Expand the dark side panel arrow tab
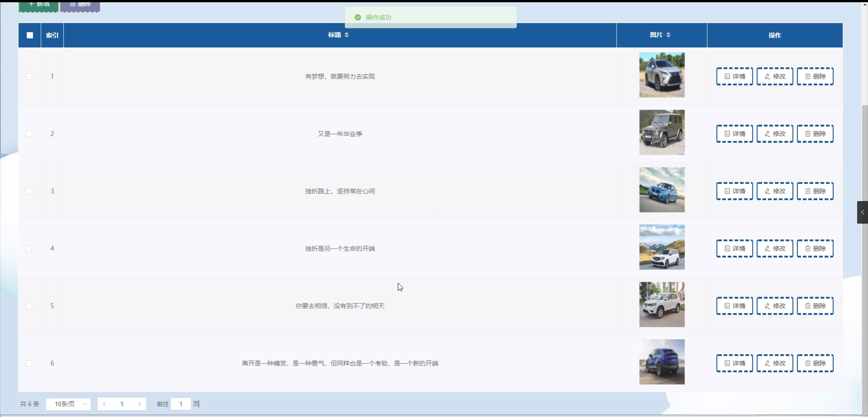This screenshot has width=868, height=417. point(863,212)
